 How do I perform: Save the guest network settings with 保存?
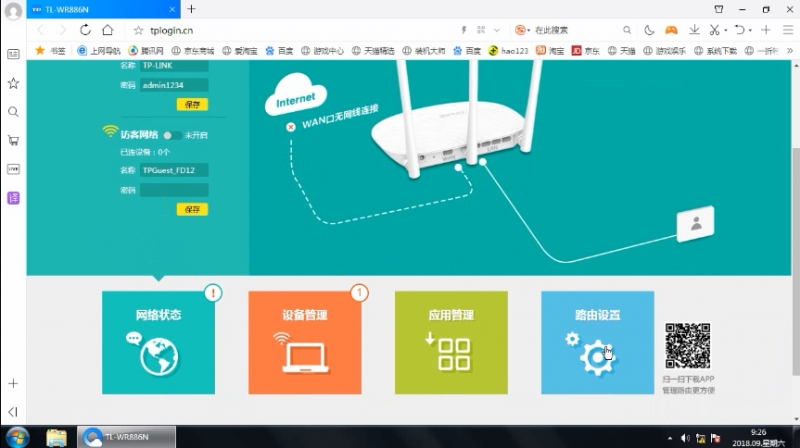(x=192, y=209)
